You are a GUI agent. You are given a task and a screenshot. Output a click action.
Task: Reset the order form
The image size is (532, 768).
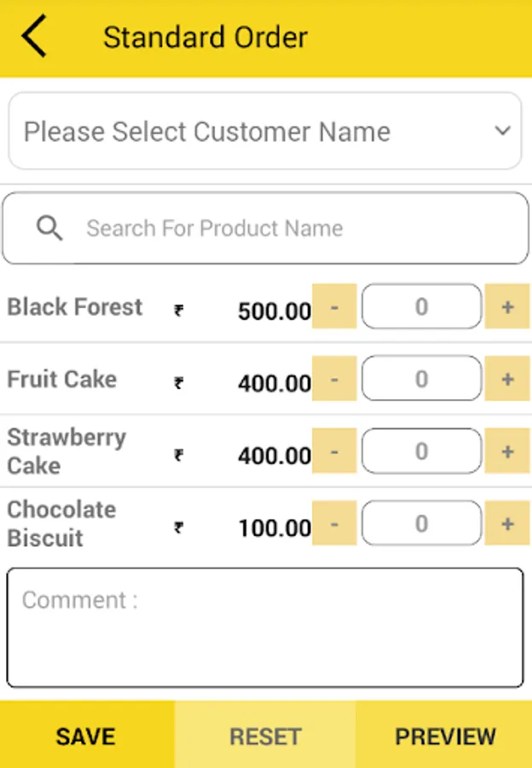pyautogui.click(x=265, y=735)
